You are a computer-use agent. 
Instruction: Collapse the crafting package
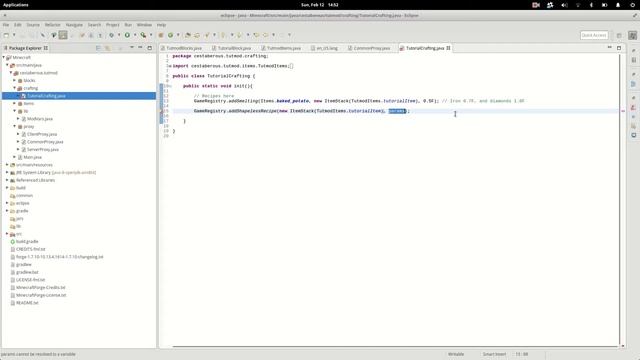15,88
